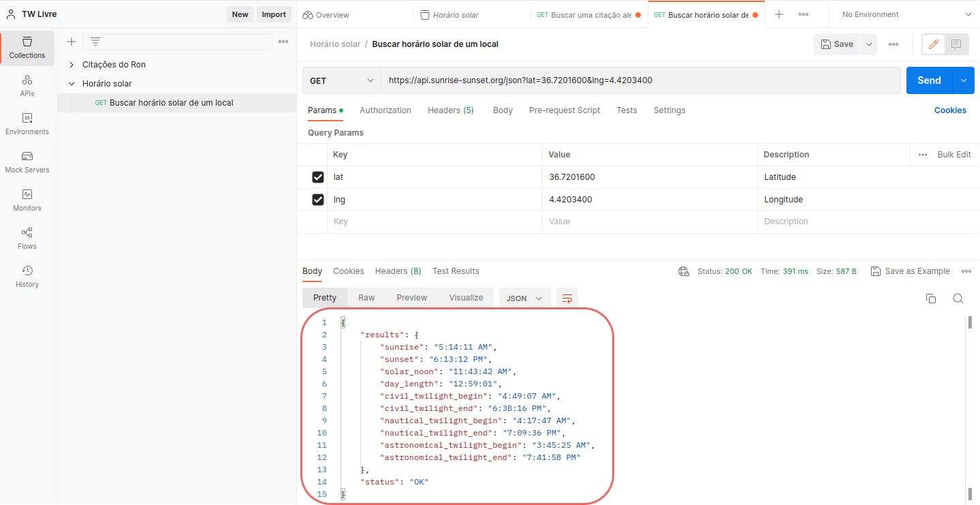Uncheck the lat query parameter
The image size is (980, 505).
coord(318,177)
